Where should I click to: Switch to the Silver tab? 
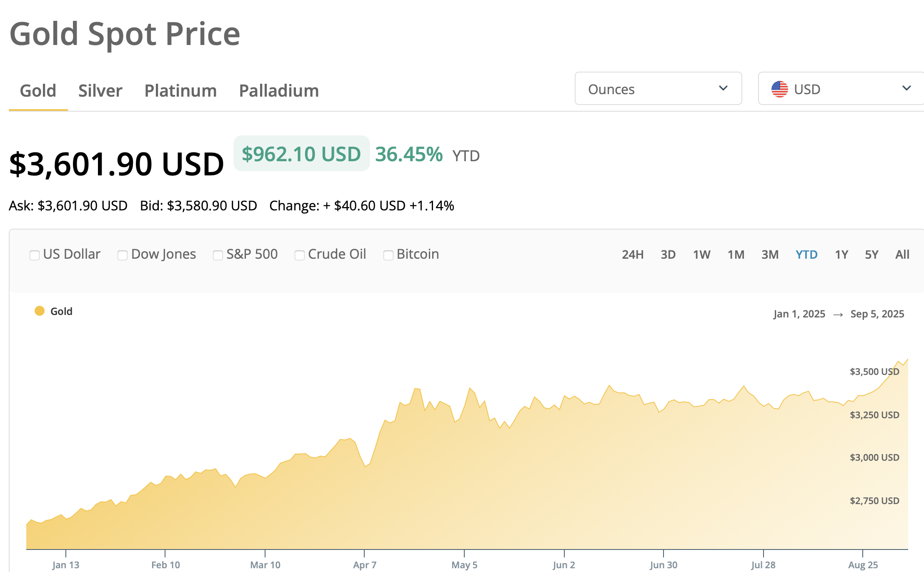(100, 90)
